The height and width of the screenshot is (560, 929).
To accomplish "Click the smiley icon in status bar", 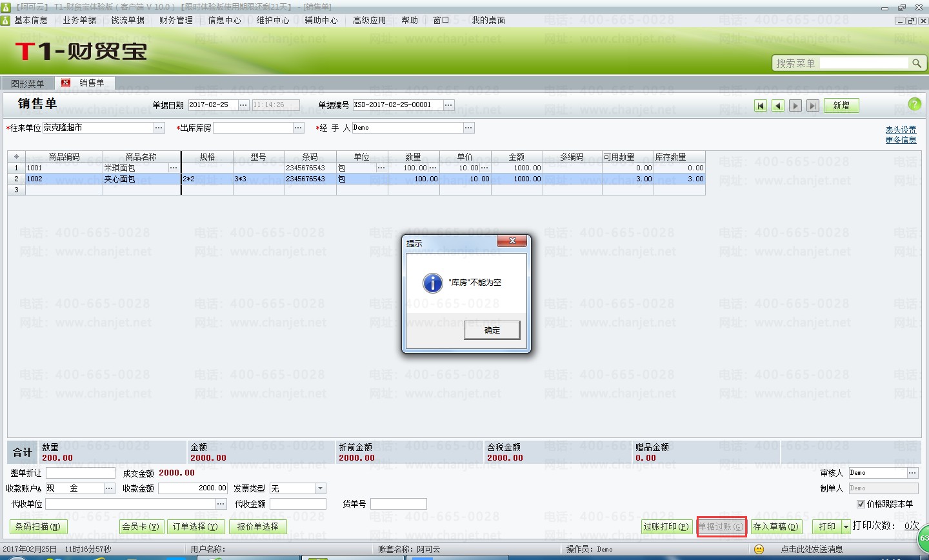I will pyautogui.click(x=759, y=549).
